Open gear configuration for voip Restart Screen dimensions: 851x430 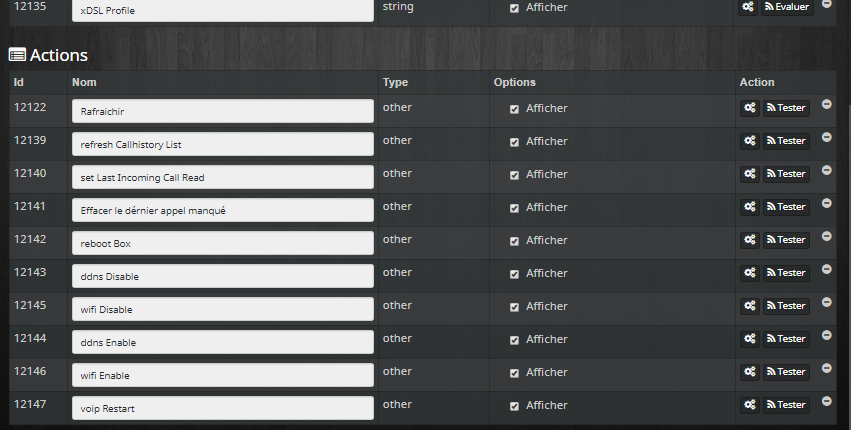pos(750,405)
